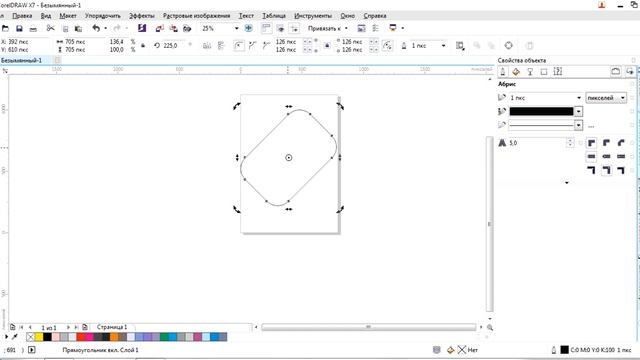Screen dimensions: 640x360
Task: Go to next page arrow in page navigator
Action: click(68, 327)
